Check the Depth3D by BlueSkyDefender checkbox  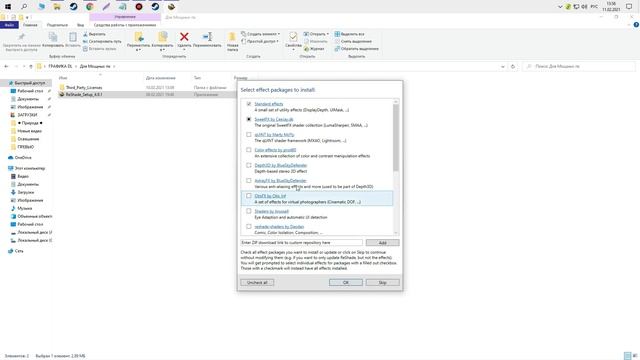click(249, 165)
